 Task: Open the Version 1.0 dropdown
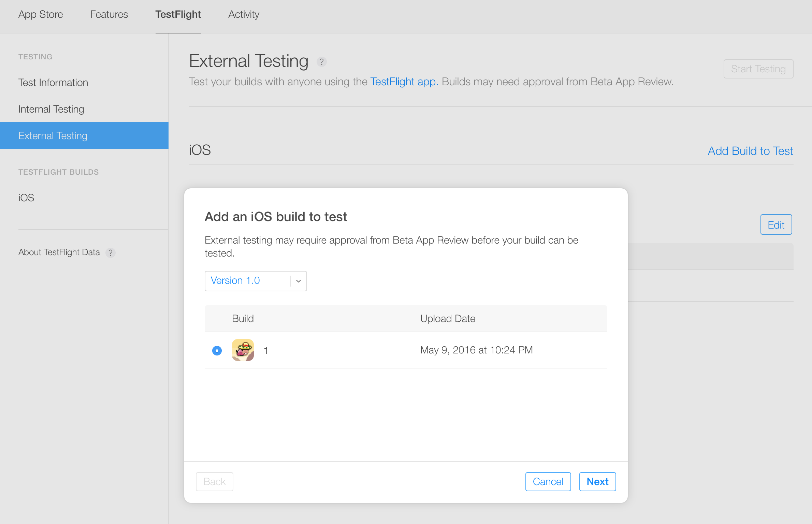coord(247,281)
